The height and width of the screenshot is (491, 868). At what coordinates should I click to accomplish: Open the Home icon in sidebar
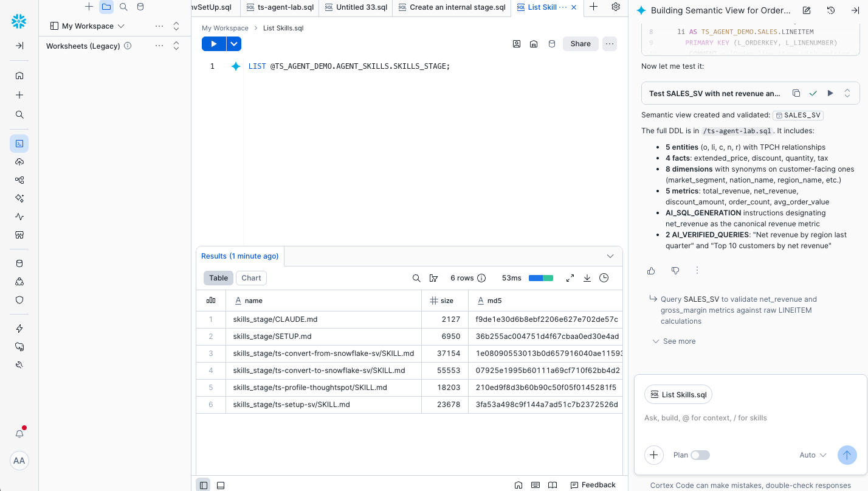tap(19, 75)
